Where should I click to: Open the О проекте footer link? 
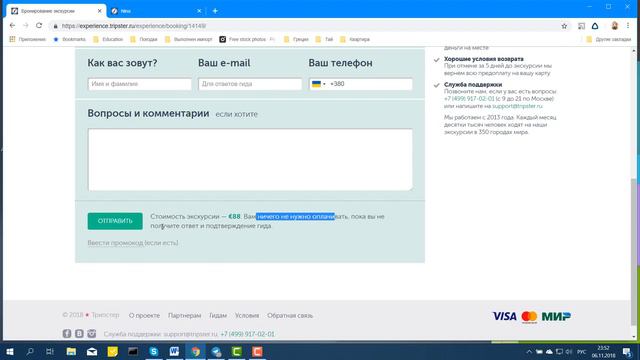(x=144, y=316)
